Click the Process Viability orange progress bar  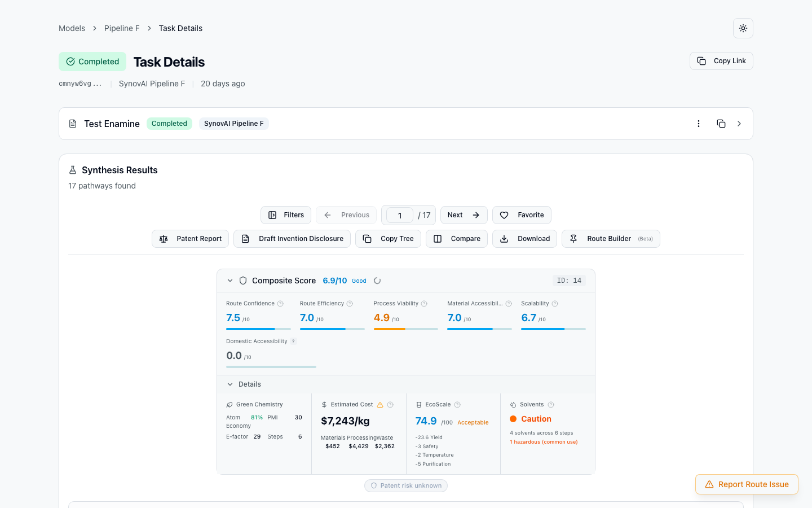(x=406, y=329)
